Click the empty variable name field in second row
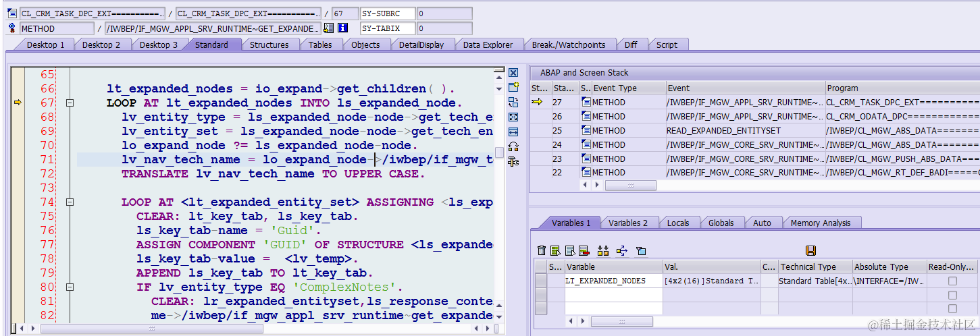Screen dimensions: 980x336 click(613, 295)
